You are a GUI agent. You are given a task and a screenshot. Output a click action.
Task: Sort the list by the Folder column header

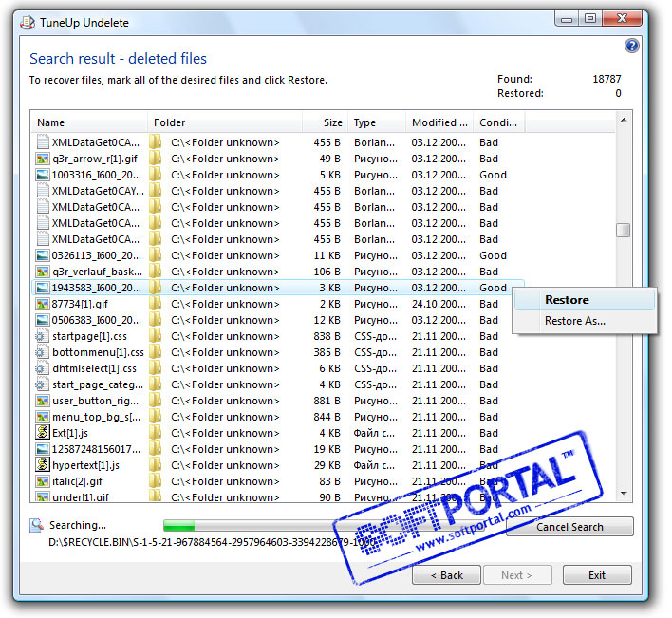225,122
